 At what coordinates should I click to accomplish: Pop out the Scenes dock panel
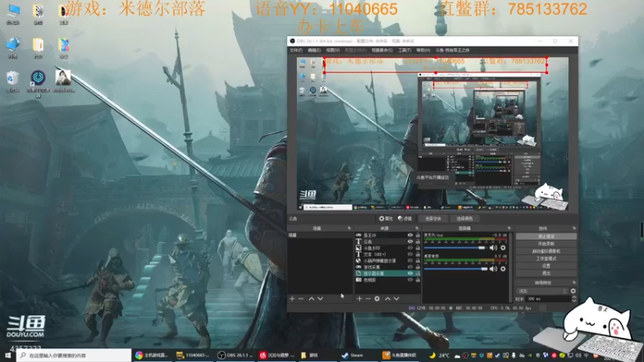coord(349,228)
